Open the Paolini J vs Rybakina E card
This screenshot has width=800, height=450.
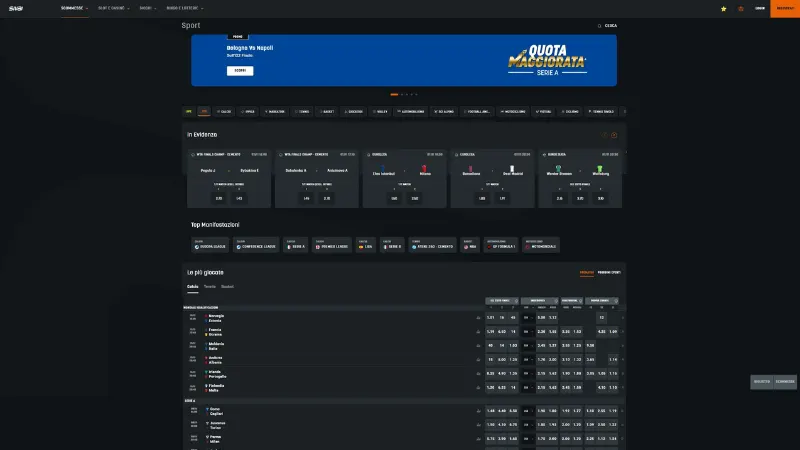point(229,179)
